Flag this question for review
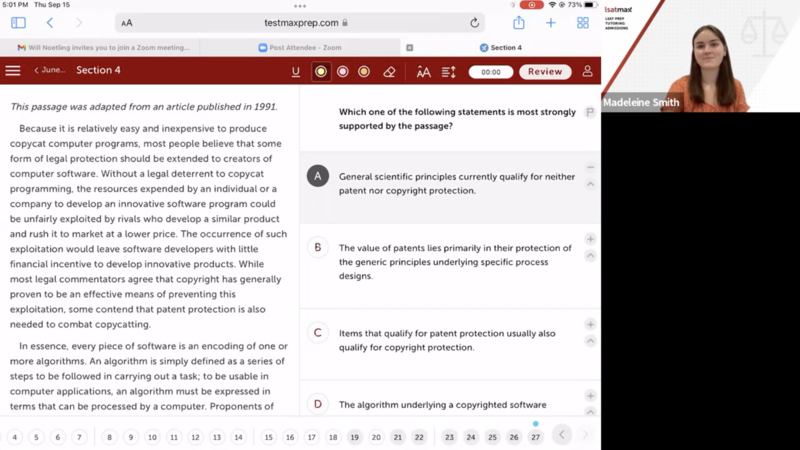This screenshot has height=450, width=800. [590, 113]
